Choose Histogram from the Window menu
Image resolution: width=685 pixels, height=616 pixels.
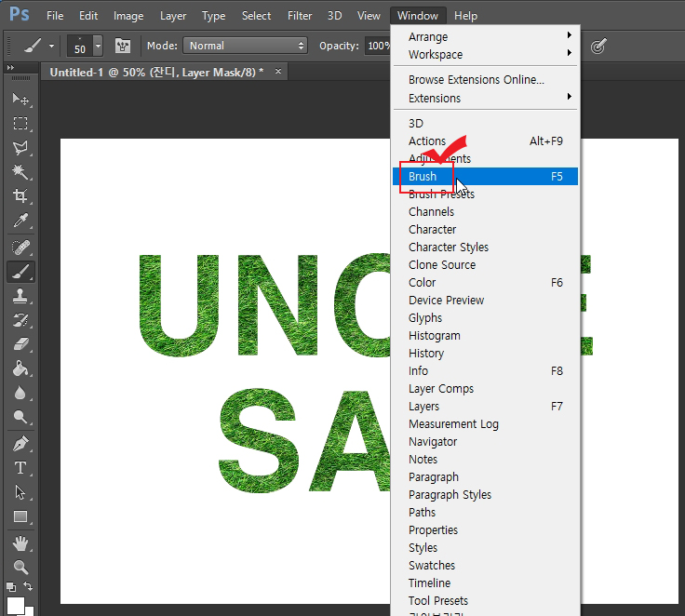click(x=486, y=336)
